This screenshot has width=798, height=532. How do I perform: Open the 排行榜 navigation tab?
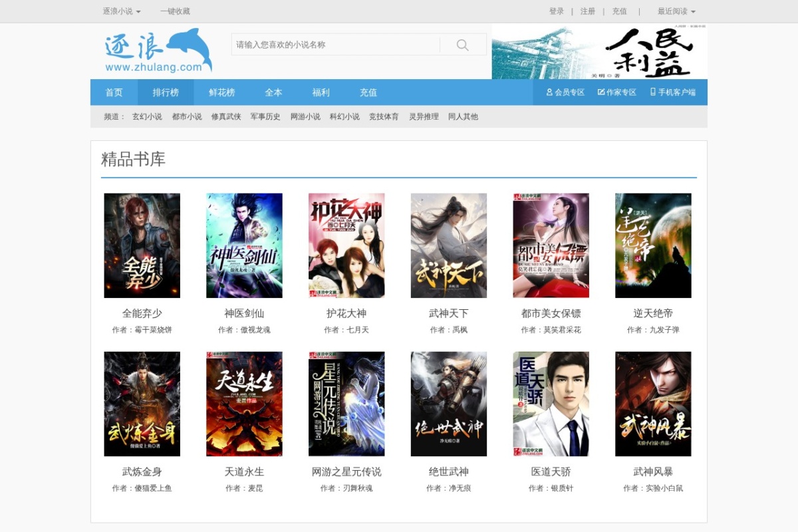pos(166,92)
